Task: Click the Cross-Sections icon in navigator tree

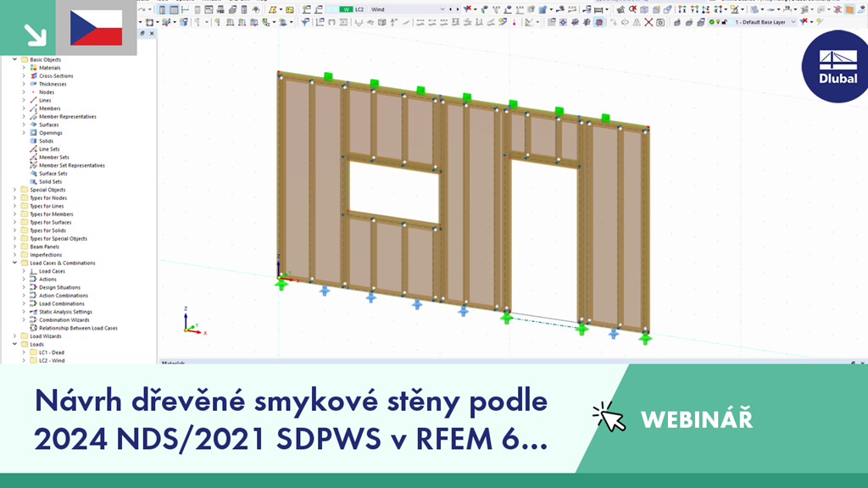Action: click(33, 75)
